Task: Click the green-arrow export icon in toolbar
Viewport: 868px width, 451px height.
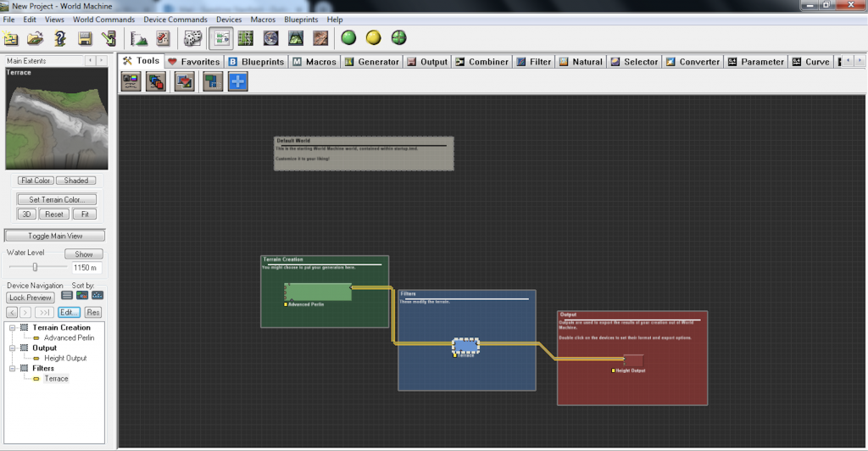Action: pyautogui.click(x=109, y=38)
